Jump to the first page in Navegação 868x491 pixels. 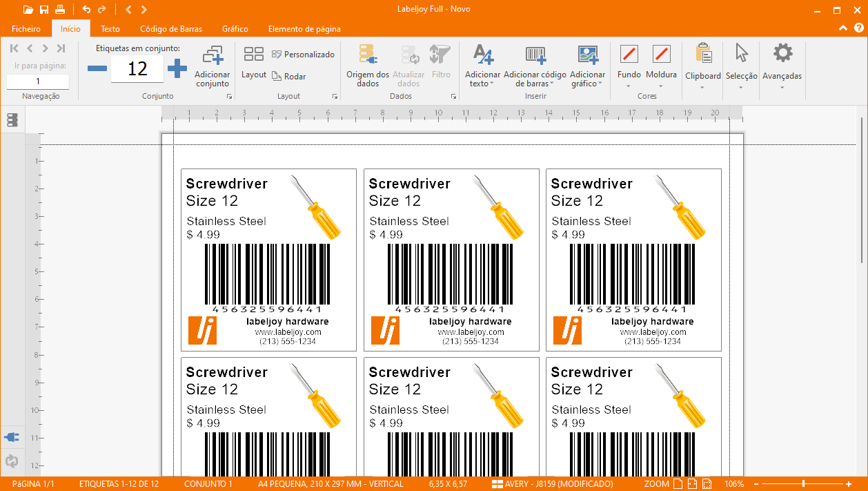pos(14,48)
